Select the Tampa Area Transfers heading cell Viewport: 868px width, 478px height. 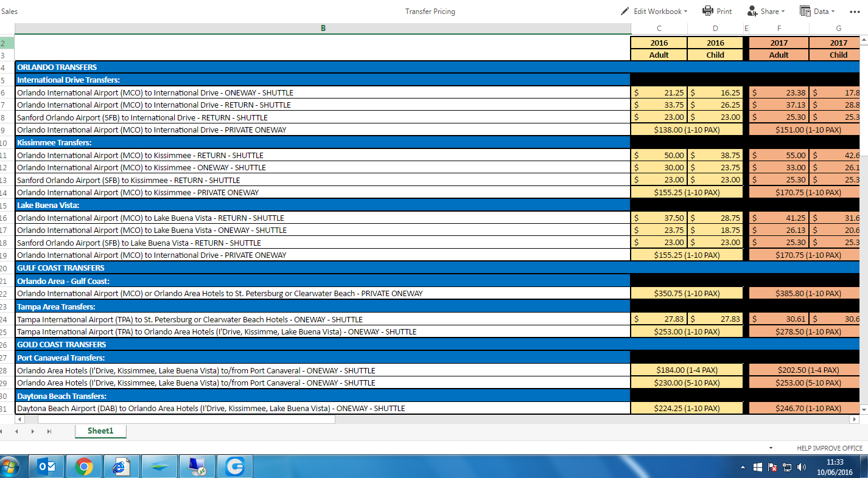pos(323,307)
